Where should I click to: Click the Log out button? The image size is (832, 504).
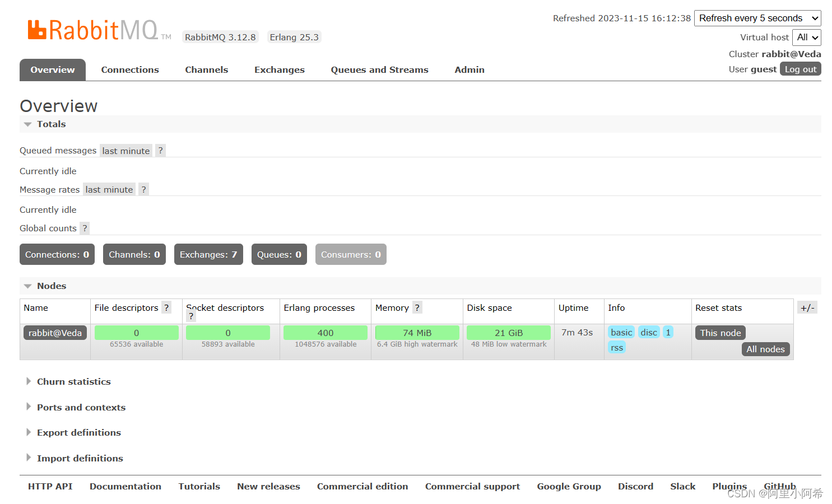coord(800,68)
